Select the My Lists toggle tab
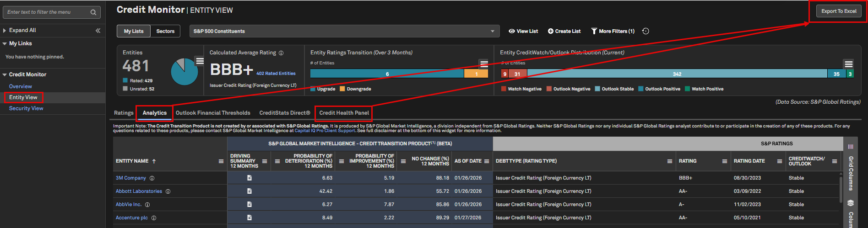This screenshot has height=228, width=868. click(x=134, y=31)
